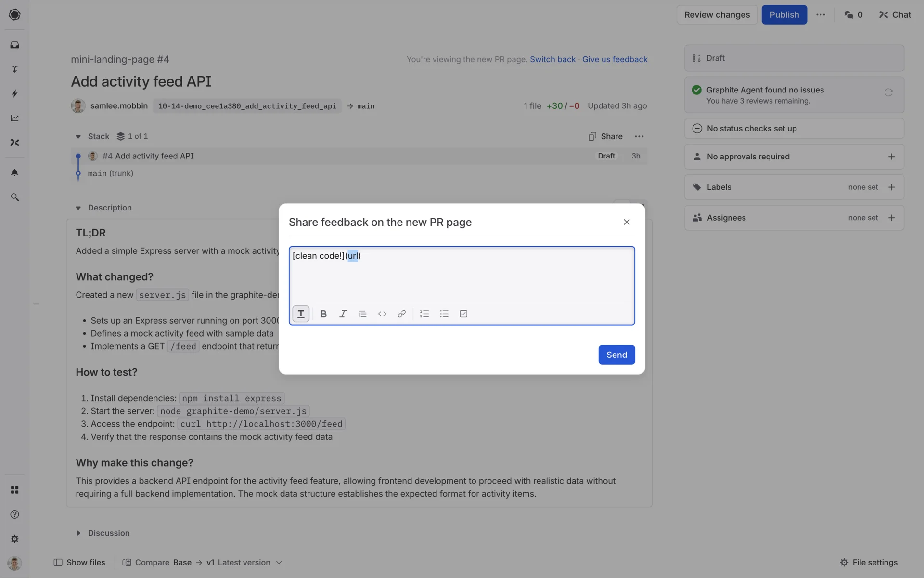Open the stack more options menu
The image size is (924, 578).
pyautogui.click(x=639, y=137)
